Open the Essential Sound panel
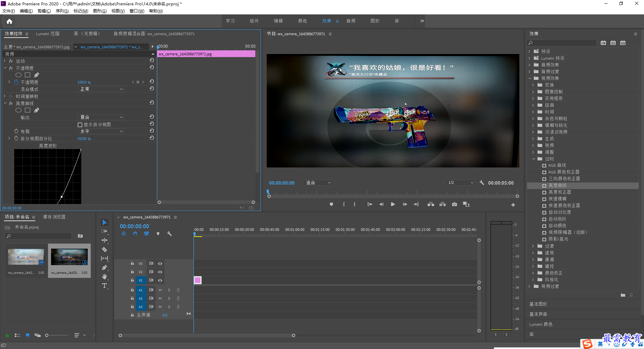 (x=538, y=314)
